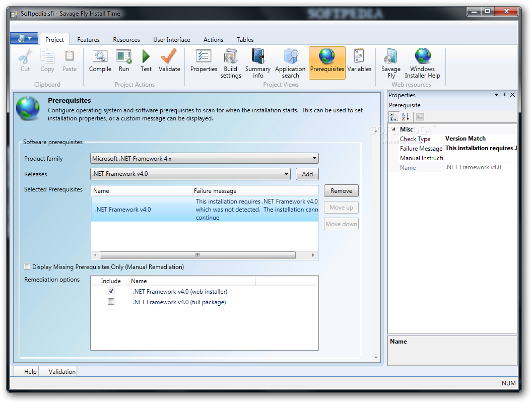Open Summary info view
Image resolution: width=532 pixels, height=403 pixels.
point(258,63)
